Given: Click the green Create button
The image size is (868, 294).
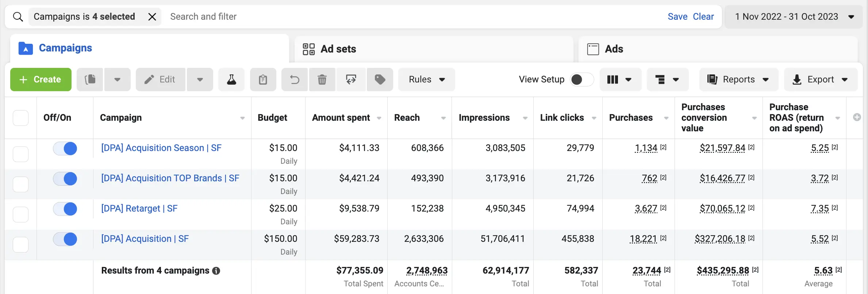Looking at the screenshot, I should [x=41, y=80].
